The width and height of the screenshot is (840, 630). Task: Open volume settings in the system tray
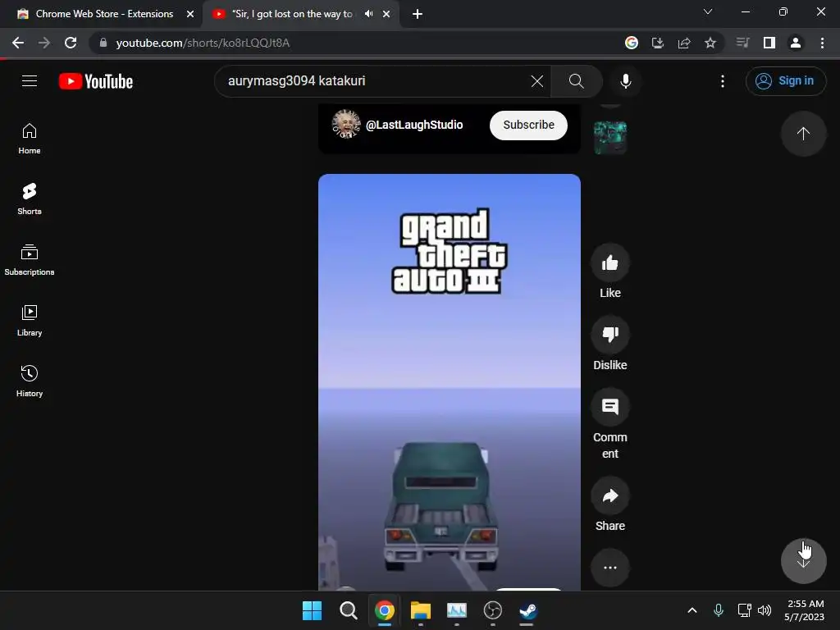click(765, 610)
